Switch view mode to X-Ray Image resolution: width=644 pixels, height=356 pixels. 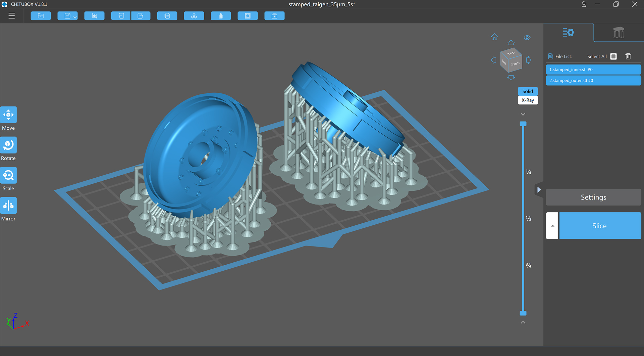tap(528, 100)
